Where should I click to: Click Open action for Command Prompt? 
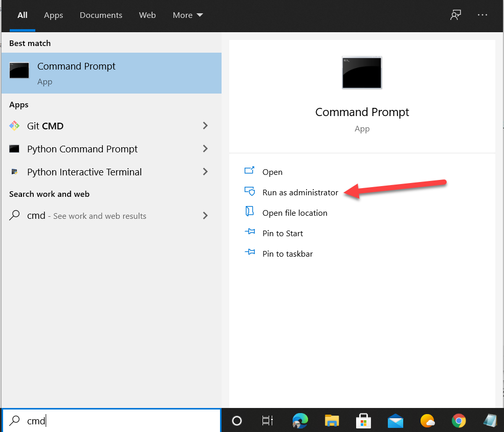(272, 172)
